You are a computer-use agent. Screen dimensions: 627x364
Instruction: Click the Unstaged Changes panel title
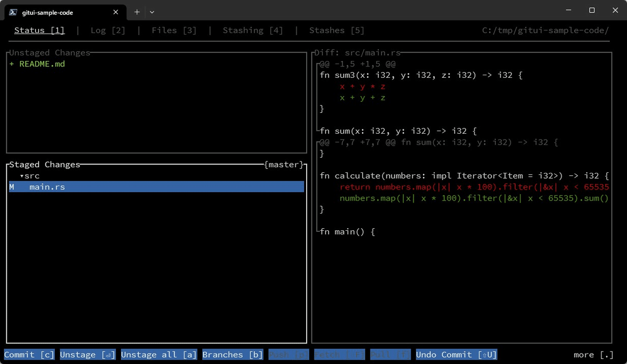(x=50, y=53)
